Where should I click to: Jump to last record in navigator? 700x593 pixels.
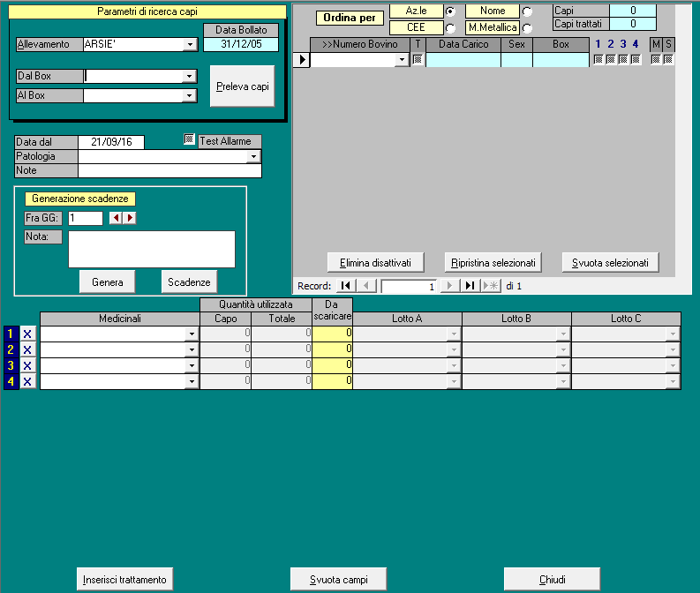(x=470, y=286)
